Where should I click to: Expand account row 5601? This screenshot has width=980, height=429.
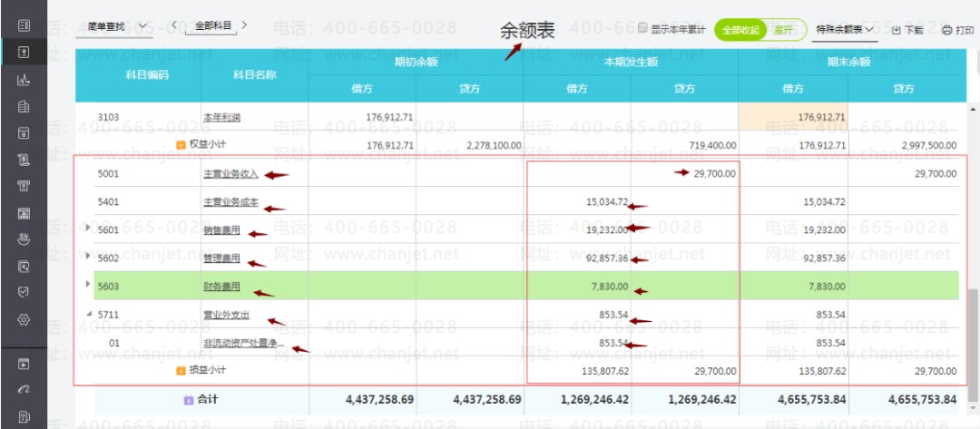point(88,228)
